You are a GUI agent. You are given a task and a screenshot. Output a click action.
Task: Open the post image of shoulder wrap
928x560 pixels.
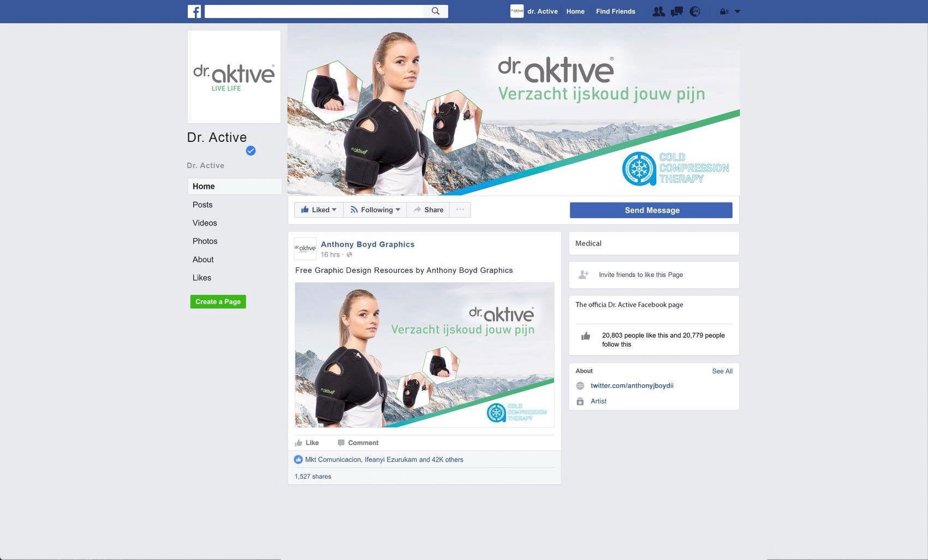point(425,355)
